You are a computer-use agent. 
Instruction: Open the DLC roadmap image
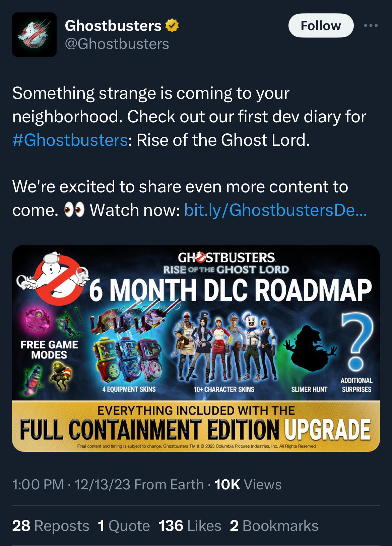click(x=196, y=348)
